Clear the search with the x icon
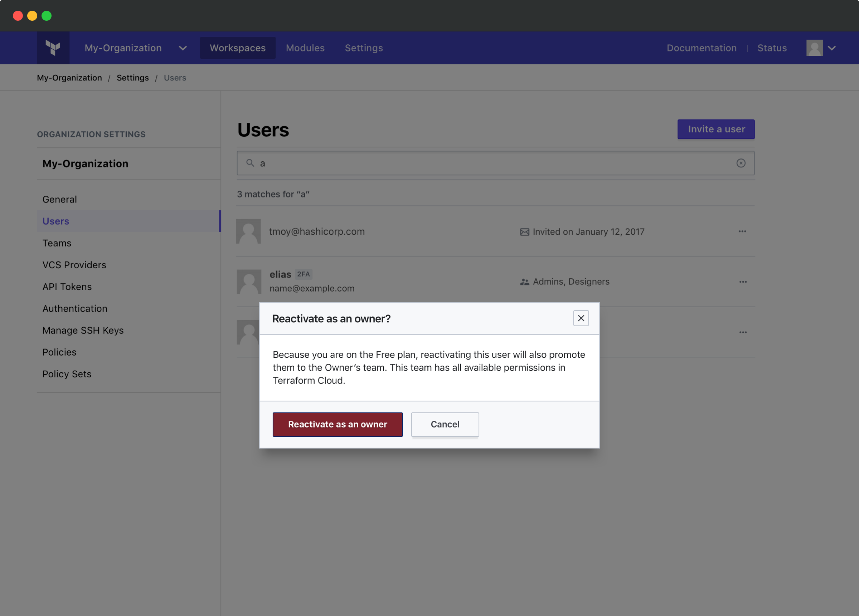 coord(741,163)
